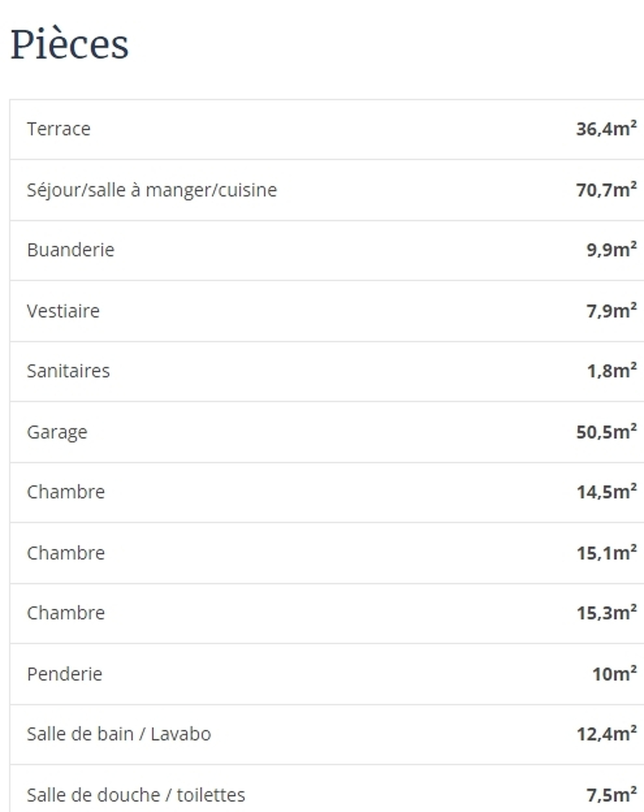Select the Chambre row with 14,5m²

coord(327,492)
